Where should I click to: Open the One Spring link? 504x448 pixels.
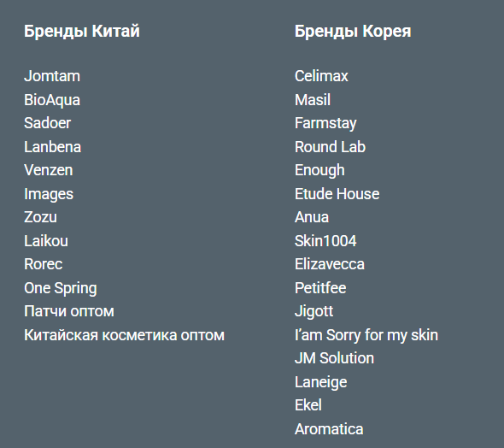click(61, 288)
